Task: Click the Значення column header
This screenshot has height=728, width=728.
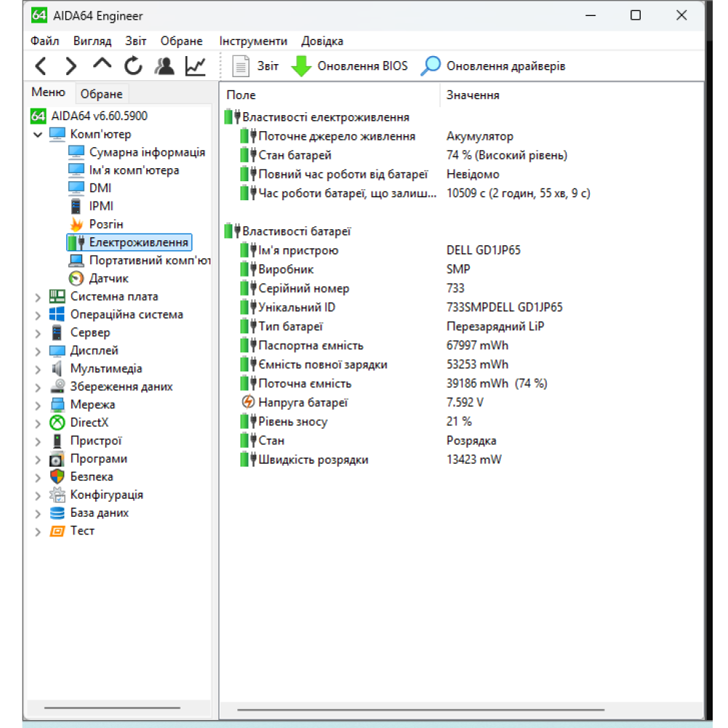Action: point(571,95)
